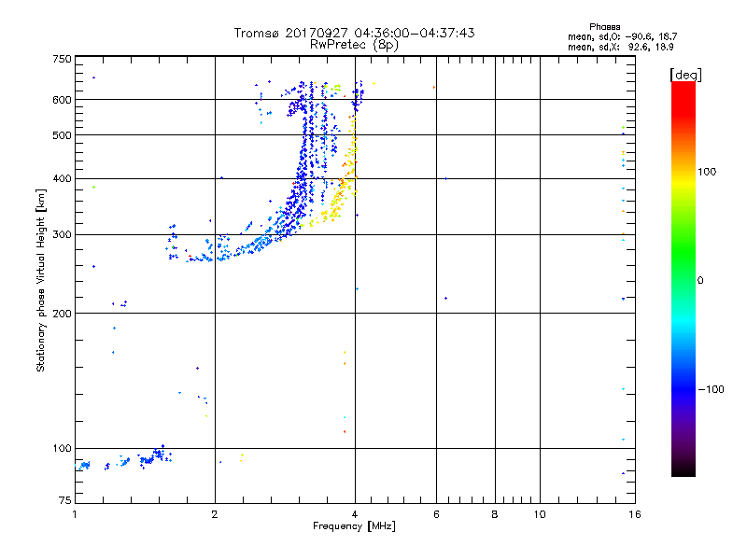
Task: Click the colorbar tick label "0"
Action: (x=700, y=281)
